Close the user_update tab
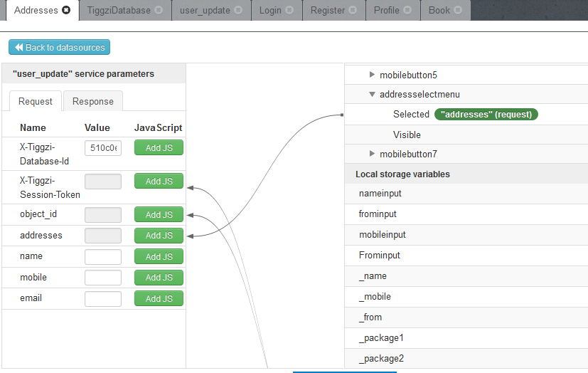Screen dimensions: 588x373 coord(238,11)
